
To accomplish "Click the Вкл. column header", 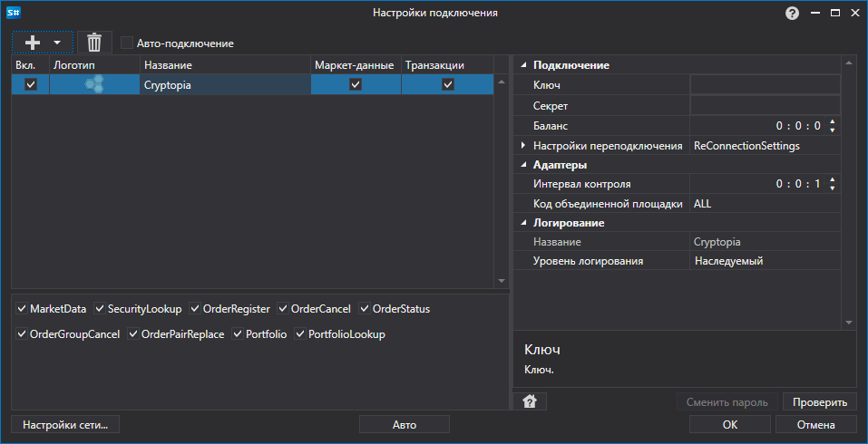I will [x=31, y=65].
